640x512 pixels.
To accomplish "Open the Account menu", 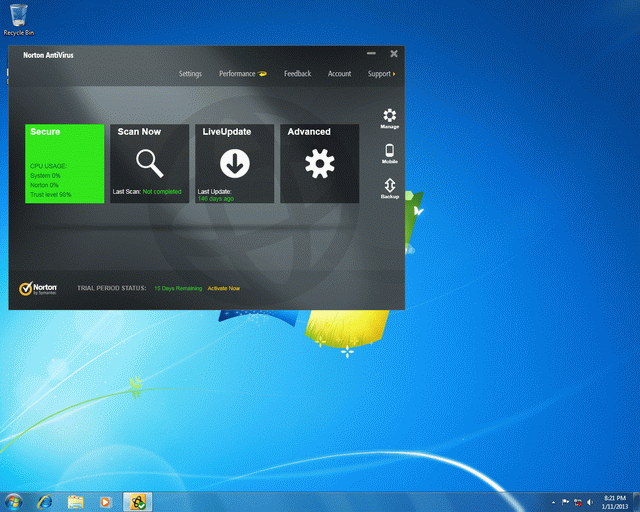I will tap(339, 74).
